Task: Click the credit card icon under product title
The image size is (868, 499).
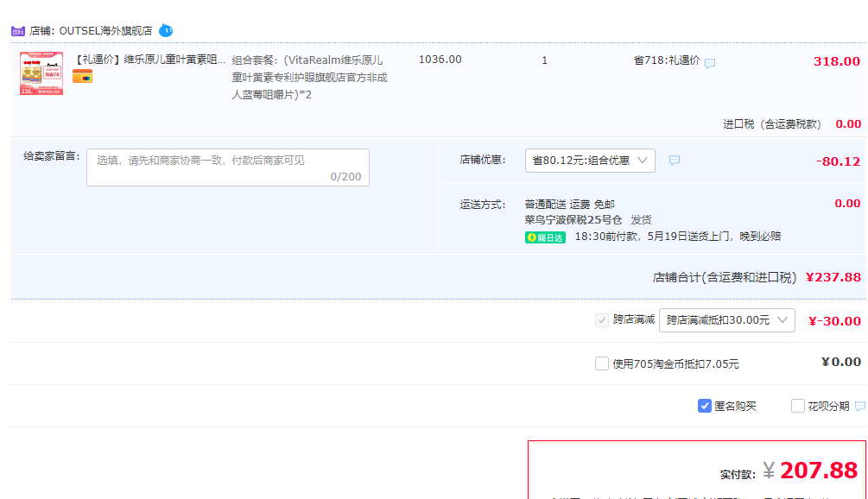Action: tap(83, 77)
